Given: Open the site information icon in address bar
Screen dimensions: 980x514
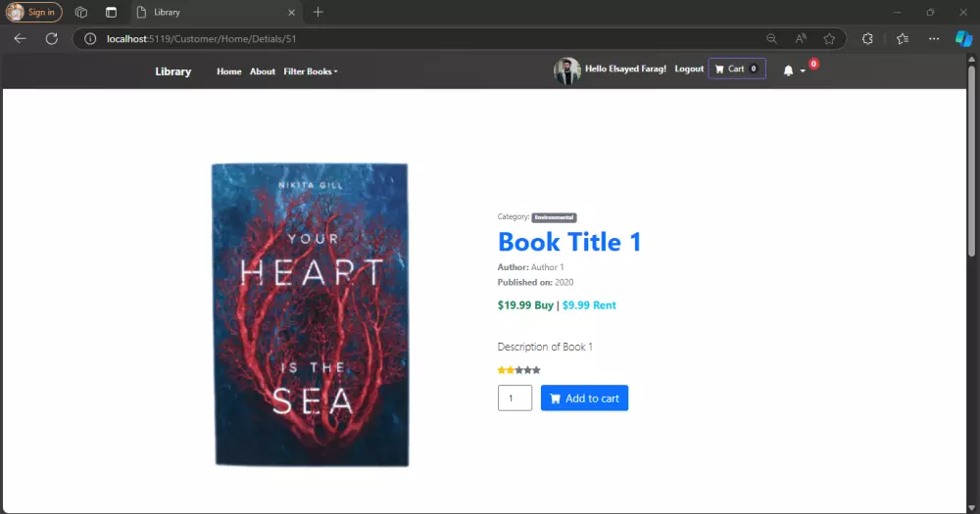Looking at the screenshot, I should point(90,39).
